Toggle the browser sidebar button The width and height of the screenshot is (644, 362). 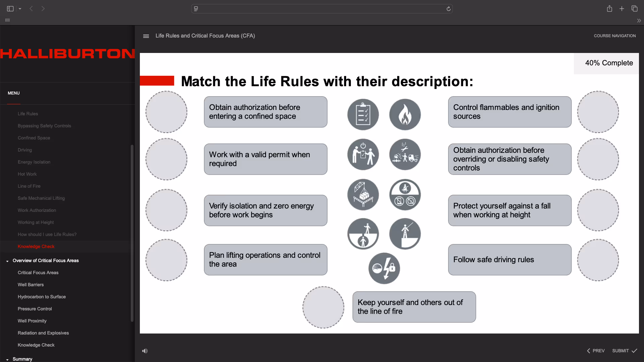pyautogui.click(x=10, y=9)
